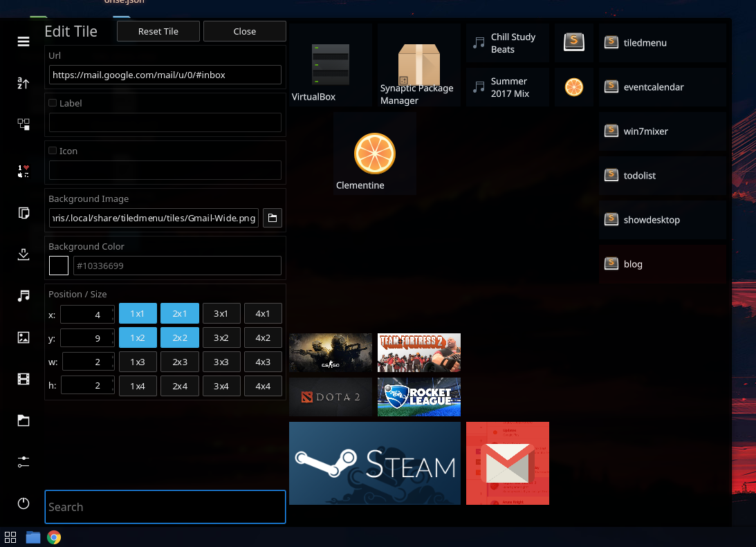
Task: Select 1x1 tile size
Action: pyautogui.click(x=138, y=313)
